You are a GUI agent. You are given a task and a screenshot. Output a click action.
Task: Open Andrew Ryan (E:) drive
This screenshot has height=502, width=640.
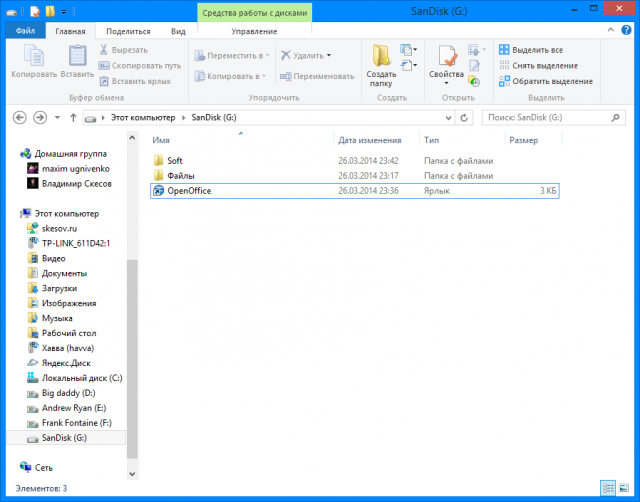tap(74, 408)
